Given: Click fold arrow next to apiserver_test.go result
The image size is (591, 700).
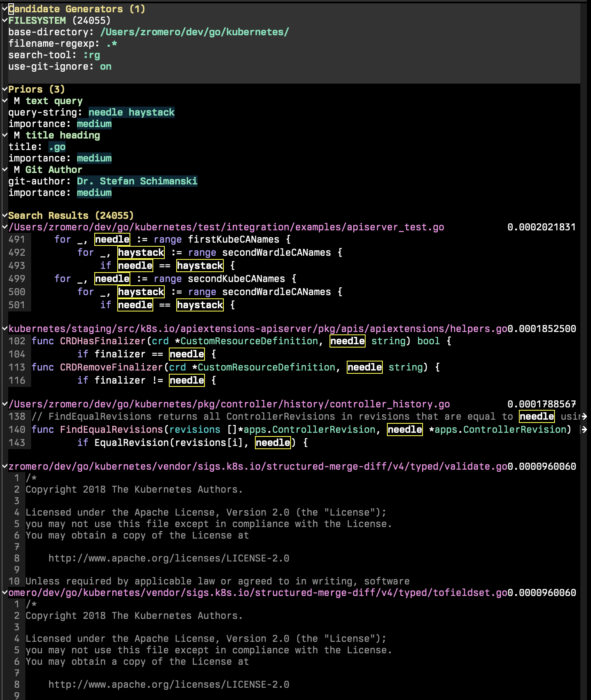Looking at the screenshot, I should coord(5,227).
